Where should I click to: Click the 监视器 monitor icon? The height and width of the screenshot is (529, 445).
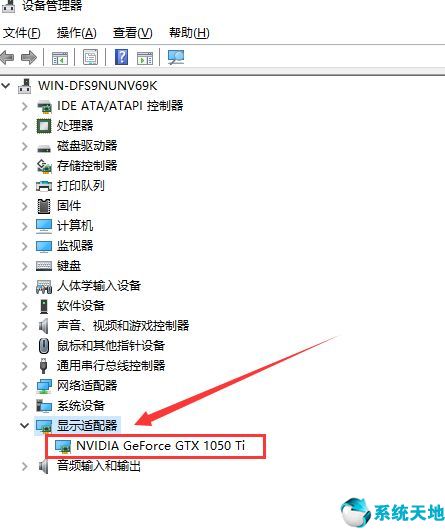coord(44,246)
